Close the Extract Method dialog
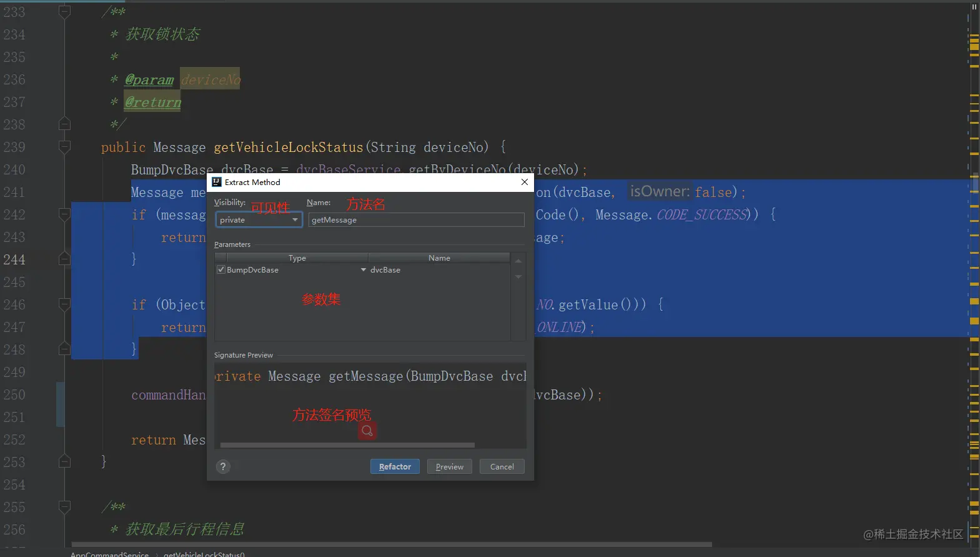Image resolution: width=980 pixels, height=557 pixels. 525,182
